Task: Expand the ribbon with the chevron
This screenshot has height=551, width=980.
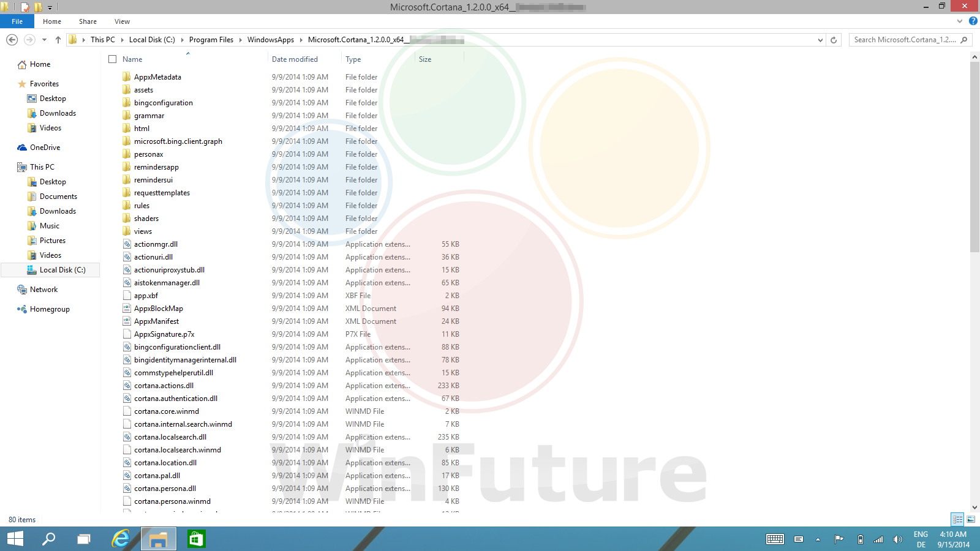Action: pyautogui.click(x=960, y=21)
